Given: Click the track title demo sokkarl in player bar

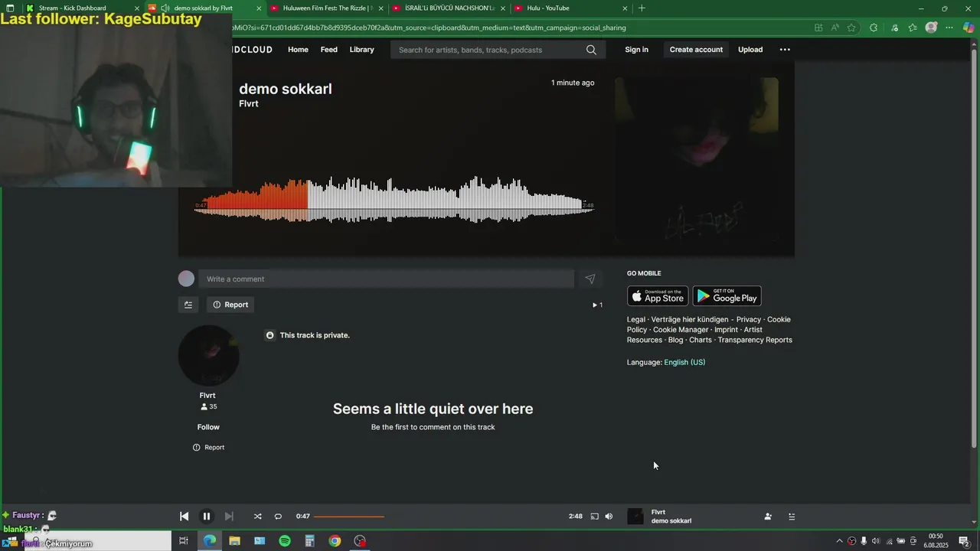Looking at the screenshot, I should click(x=671, y=521).
